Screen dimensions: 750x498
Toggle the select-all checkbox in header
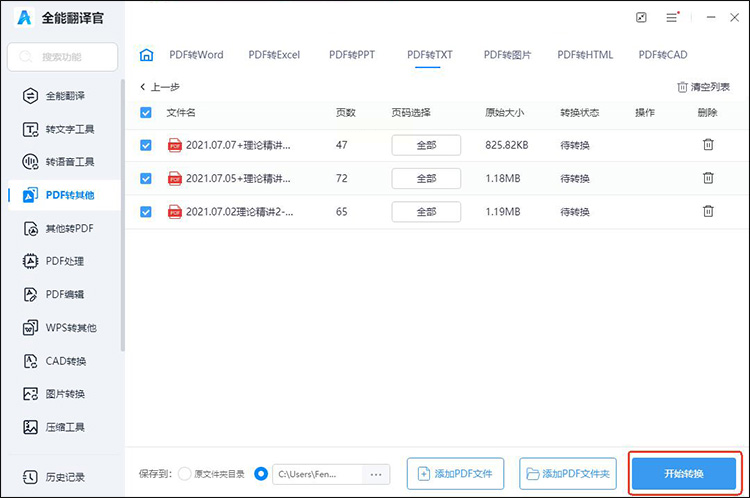coord(146,112)
